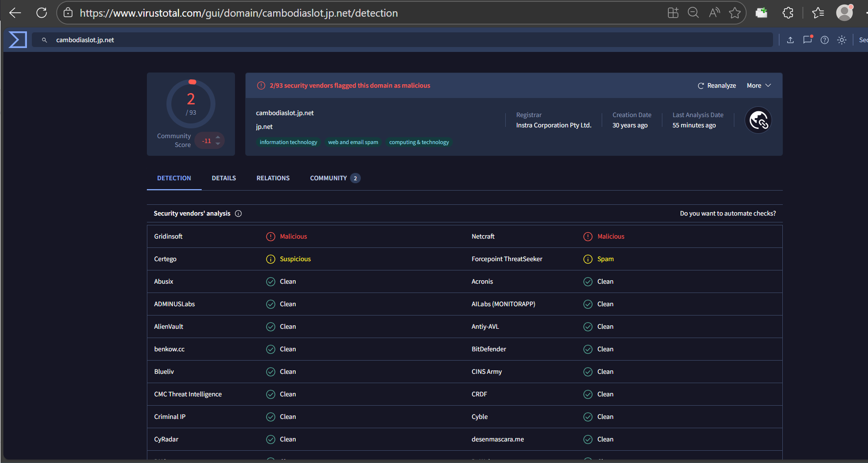Expand the More dropdown menu

tap(758, 86)
